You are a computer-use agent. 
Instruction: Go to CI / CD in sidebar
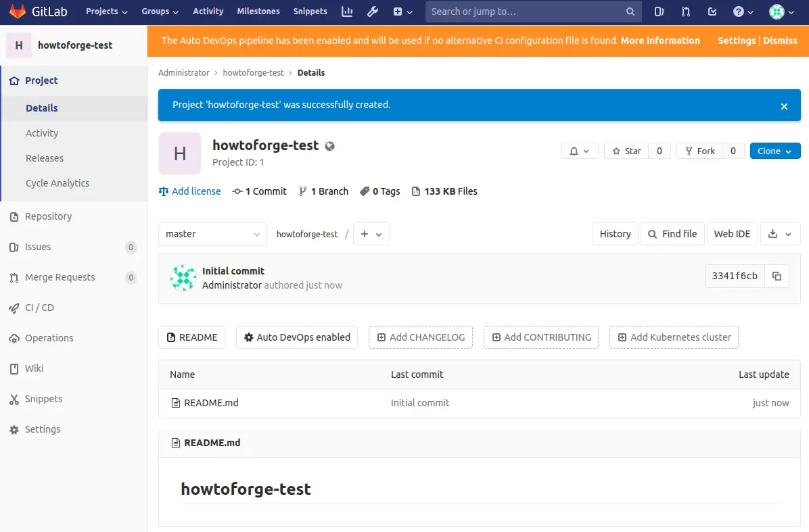(39, 308)
